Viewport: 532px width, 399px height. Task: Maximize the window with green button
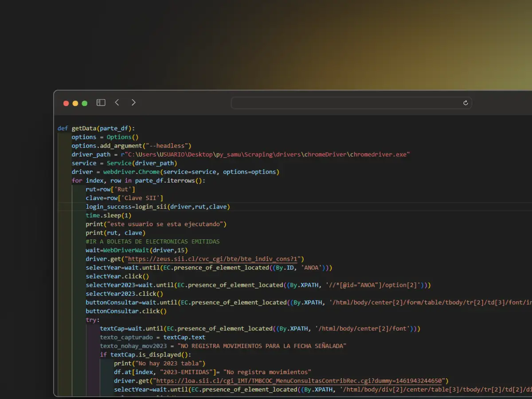(x=85, y=103)
